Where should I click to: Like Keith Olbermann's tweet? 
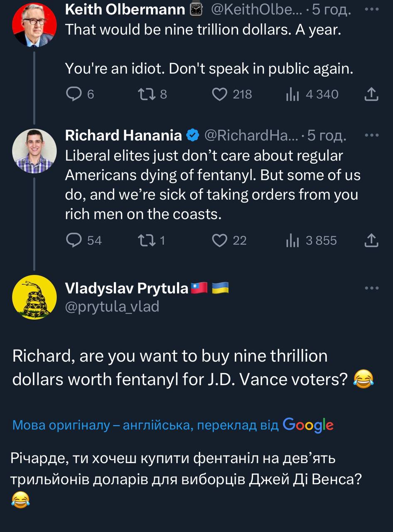click(220, 95)
